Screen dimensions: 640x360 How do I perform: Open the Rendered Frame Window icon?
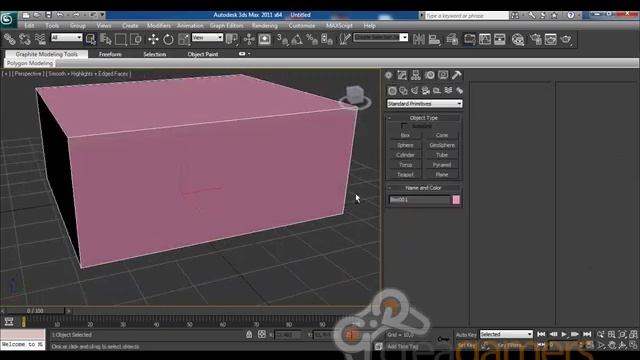click(x=551, y=39)
